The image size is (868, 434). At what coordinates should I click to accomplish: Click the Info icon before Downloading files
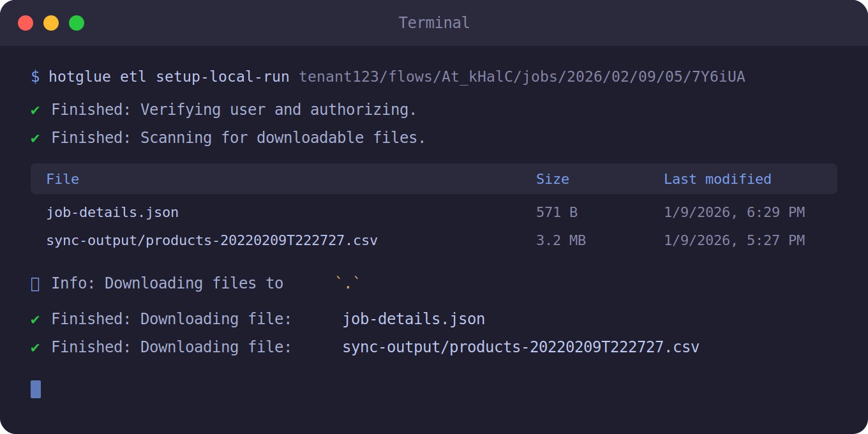[35, 283]
